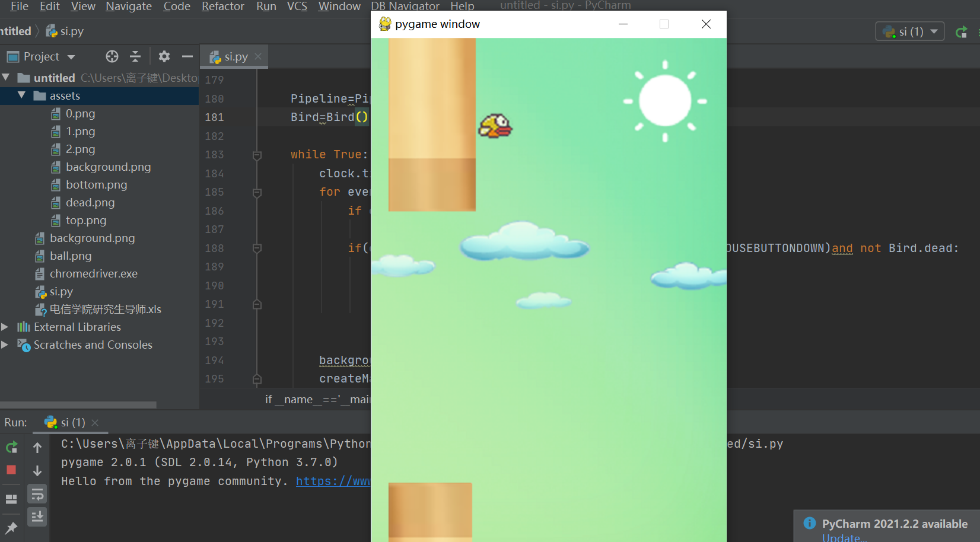Viewport: 980px width, 542px height.
Task: Open the pygame community https link
Action: (333, 481)
